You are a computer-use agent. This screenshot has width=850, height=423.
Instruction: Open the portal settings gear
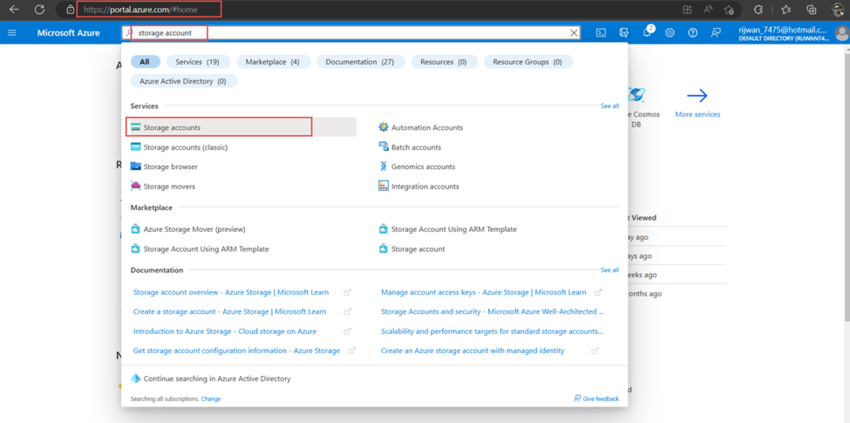pyautogui.click(x=669, y=33)
